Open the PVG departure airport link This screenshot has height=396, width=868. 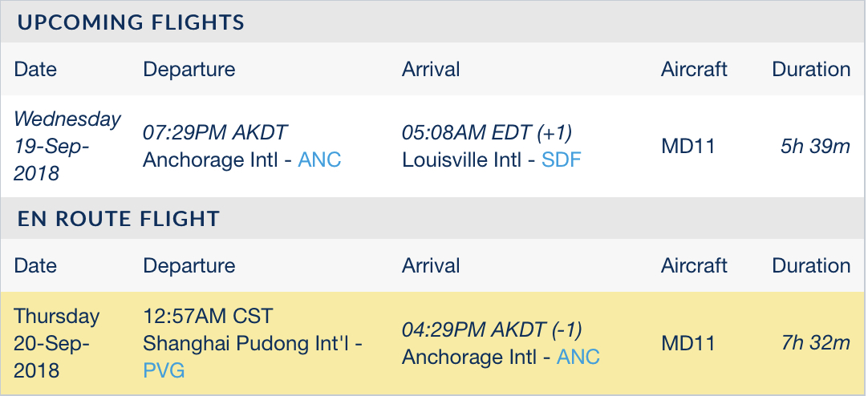(163, 370)
